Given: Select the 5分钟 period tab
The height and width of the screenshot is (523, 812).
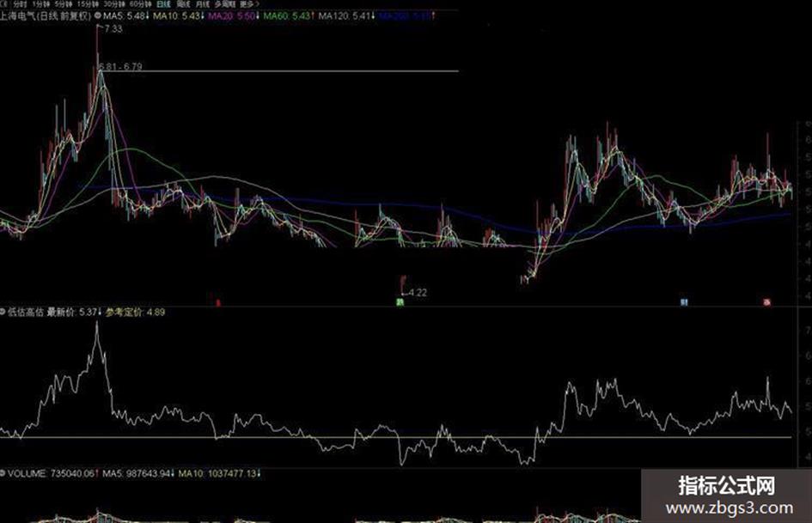Looking at the screenshot, I should click(64, 3).
